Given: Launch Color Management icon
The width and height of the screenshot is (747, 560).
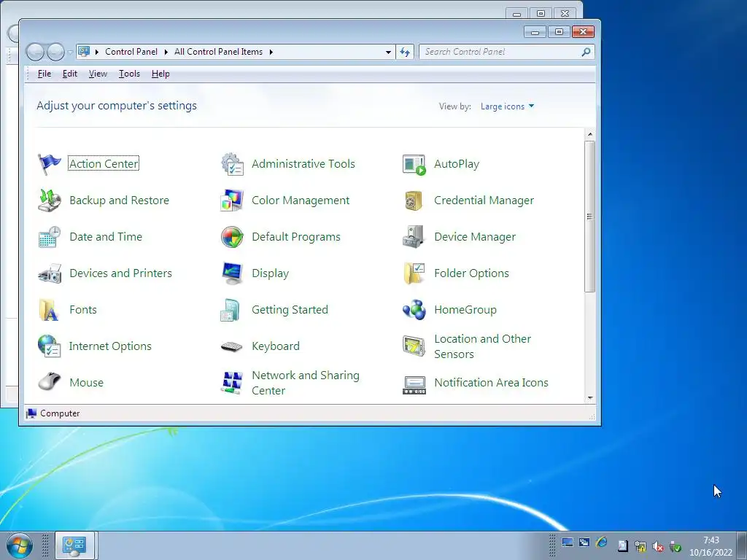Looking at the screenshot, I should pos(232,201).
